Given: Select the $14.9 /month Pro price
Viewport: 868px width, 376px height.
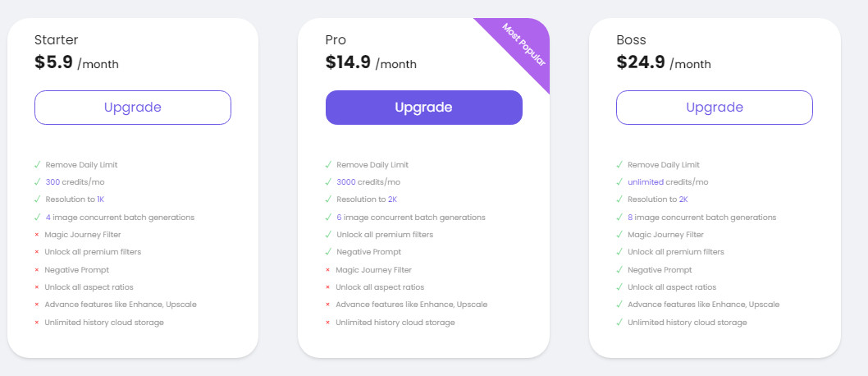Looking at the screenshot, I should [371, 62].
